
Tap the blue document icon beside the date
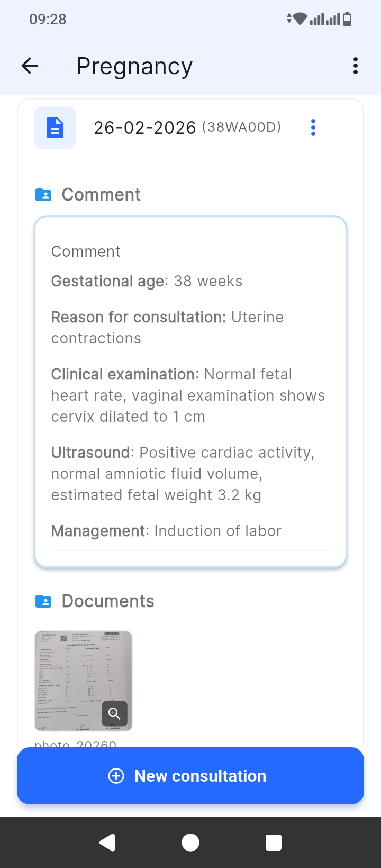pyautogui.click(x=55, y=128)
